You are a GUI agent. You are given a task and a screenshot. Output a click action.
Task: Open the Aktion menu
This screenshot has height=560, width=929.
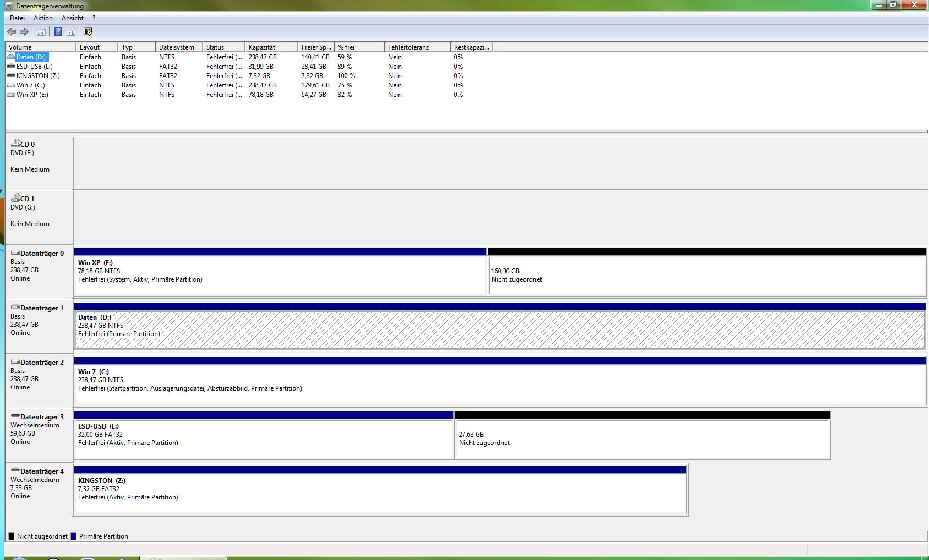click(43, 18)
